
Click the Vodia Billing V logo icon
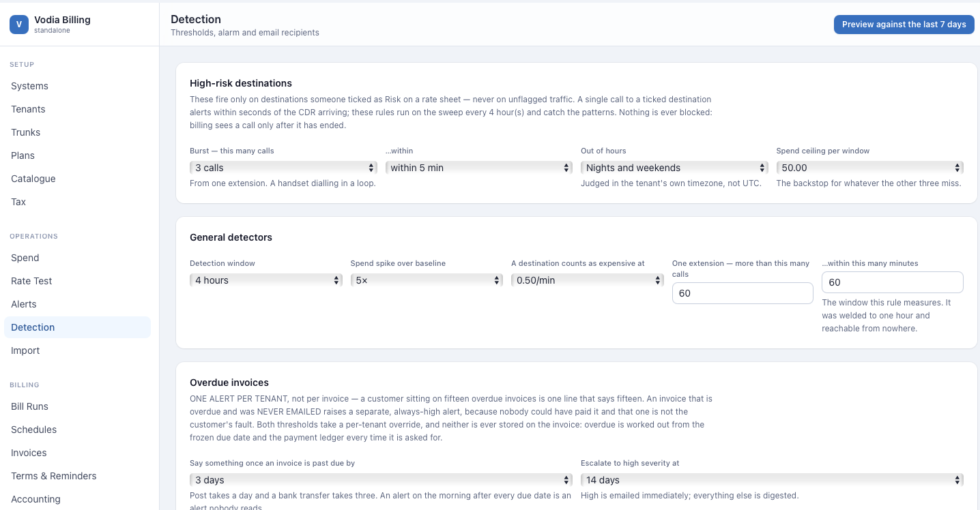pyautogui.click(x=18, y=25)
